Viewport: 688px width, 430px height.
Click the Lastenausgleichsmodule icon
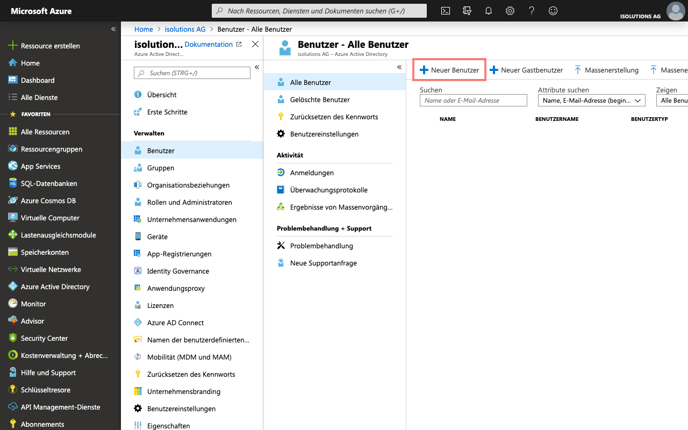click(x=13, y=235)
